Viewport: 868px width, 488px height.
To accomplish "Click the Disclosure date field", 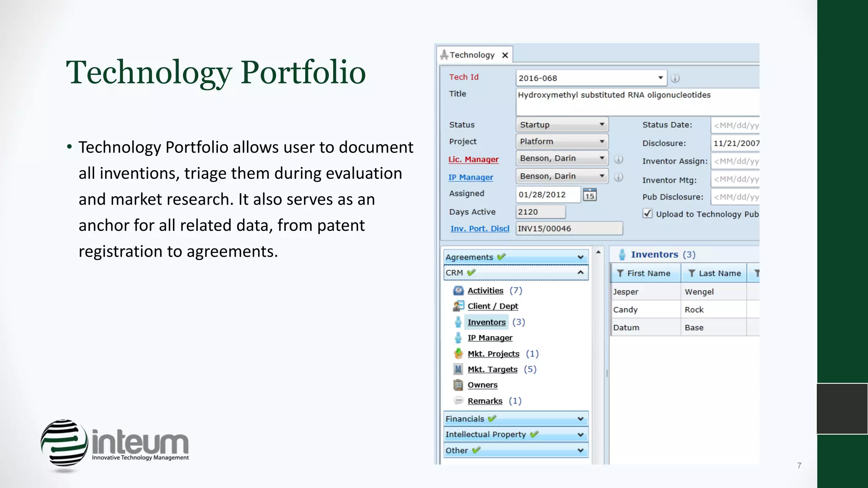I will tap(735, 143).
